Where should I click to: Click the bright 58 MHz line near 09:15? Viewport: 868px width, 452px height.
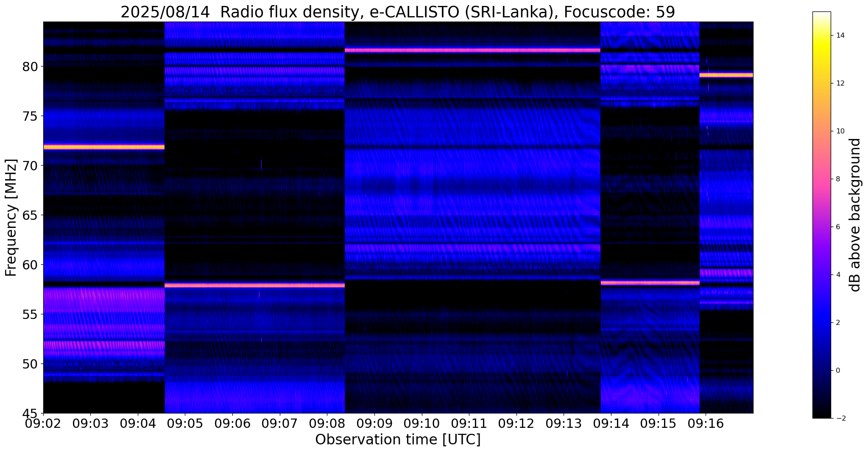point(650,283)
